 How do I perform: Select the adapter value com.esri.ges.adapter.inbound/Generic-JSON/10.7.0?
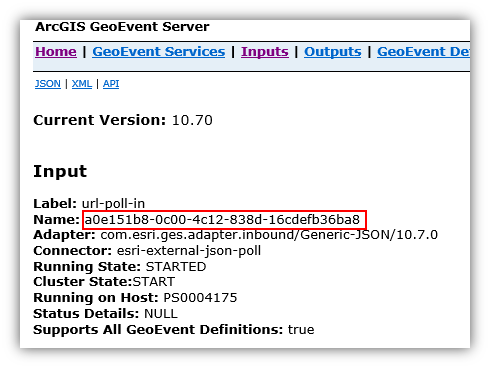269,235
